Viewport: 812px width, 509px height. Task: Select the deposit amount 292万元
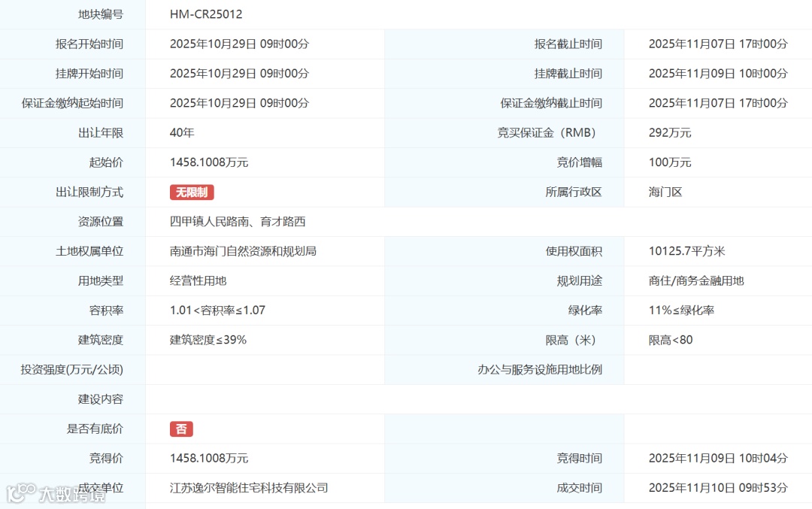[670, 132]
